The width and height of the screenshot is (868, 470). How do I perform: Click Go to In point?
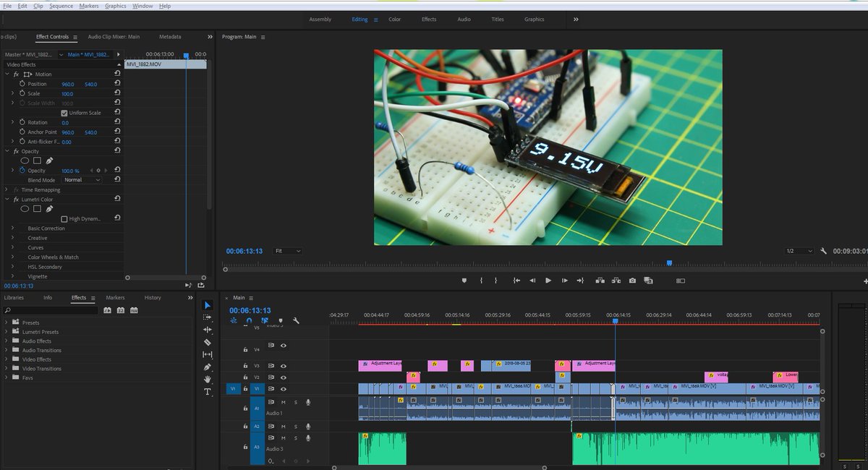click(x=516, y=281)
